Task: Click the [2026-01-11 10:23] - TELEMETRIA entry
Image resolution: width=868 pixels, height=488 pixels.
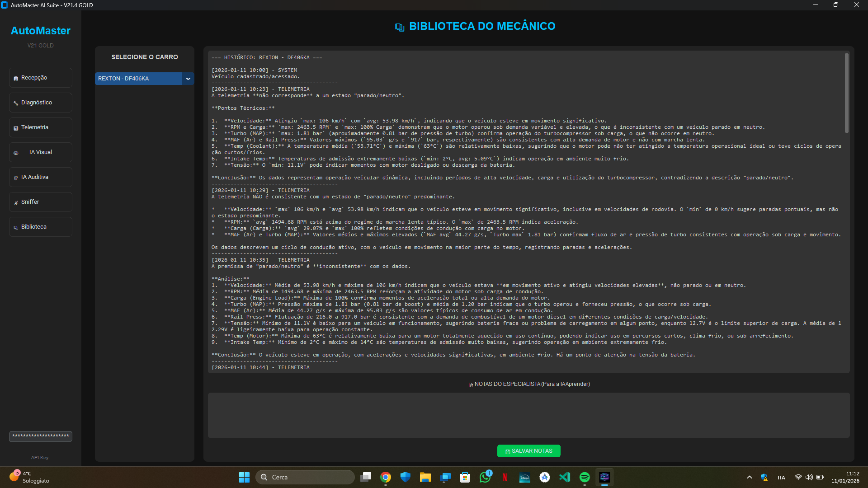Action: pos(260,89)
